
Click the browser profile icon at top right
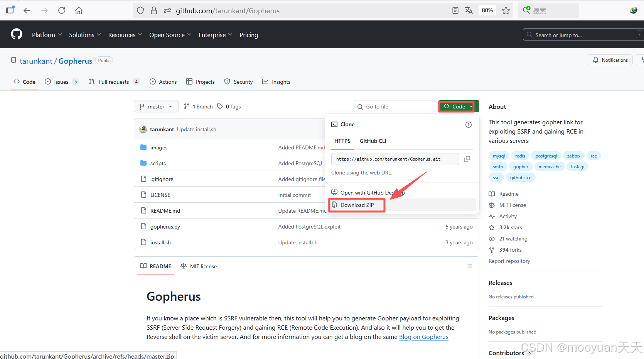633,10
